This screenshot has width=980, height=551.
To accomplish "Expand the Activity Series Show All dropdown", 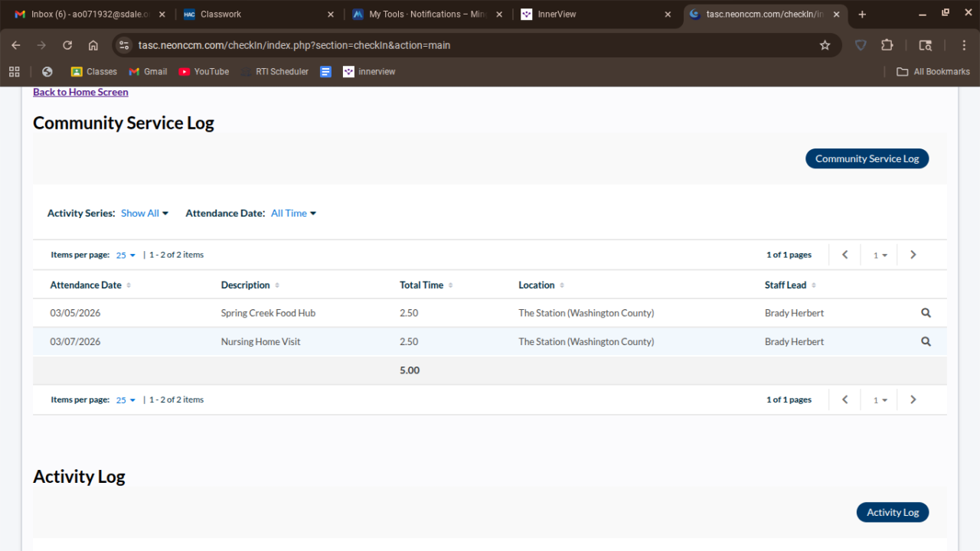I will click(145, 214).
